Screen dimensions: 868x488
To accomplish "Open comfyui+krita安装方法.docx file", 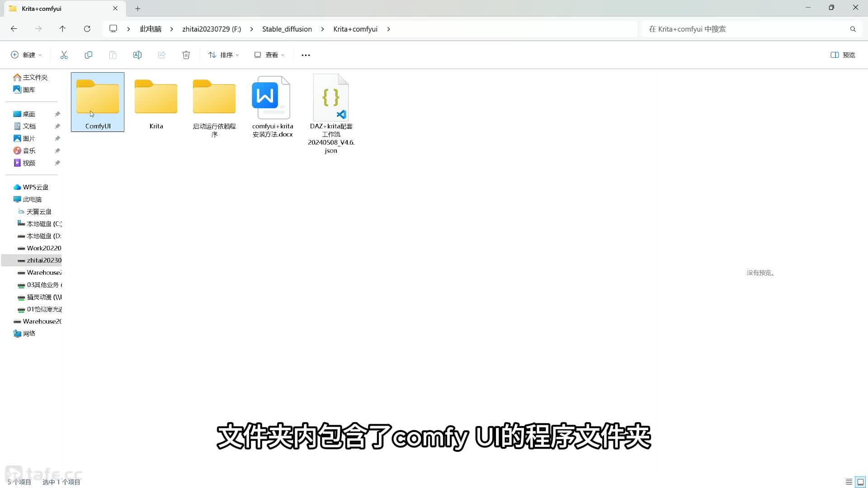I will tap(273, 106).
